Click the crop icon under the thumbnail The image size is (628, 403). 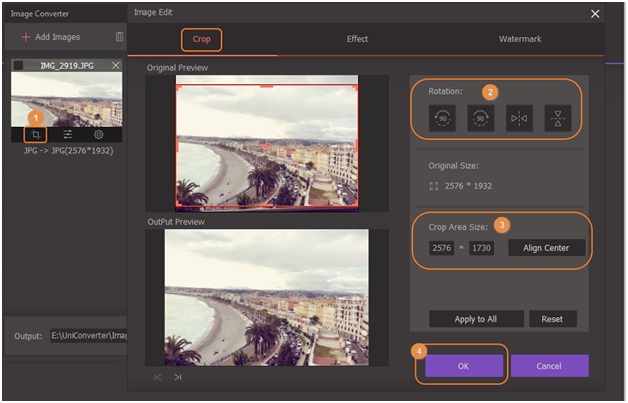click(x=36, y=134)
